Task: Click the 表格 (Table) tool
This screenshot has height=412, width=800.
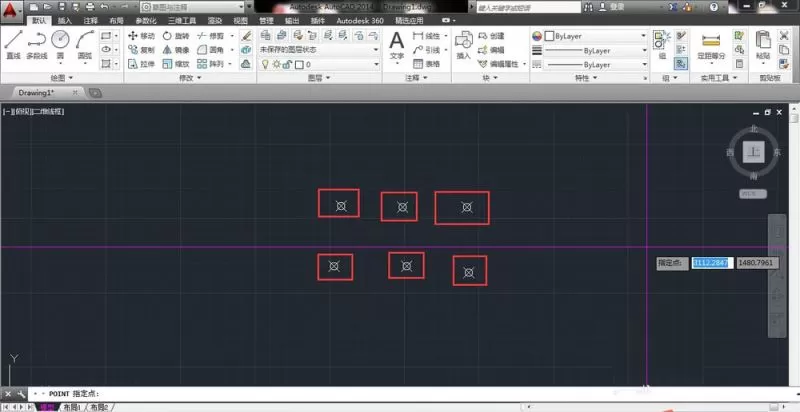Action: pyautogui.click(x=426, y=64)
